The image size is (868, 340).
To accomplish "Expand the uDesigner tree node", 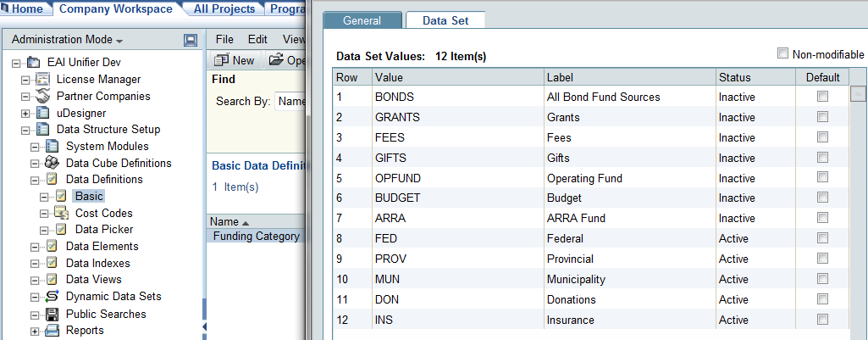I will (x=25, y=114).
